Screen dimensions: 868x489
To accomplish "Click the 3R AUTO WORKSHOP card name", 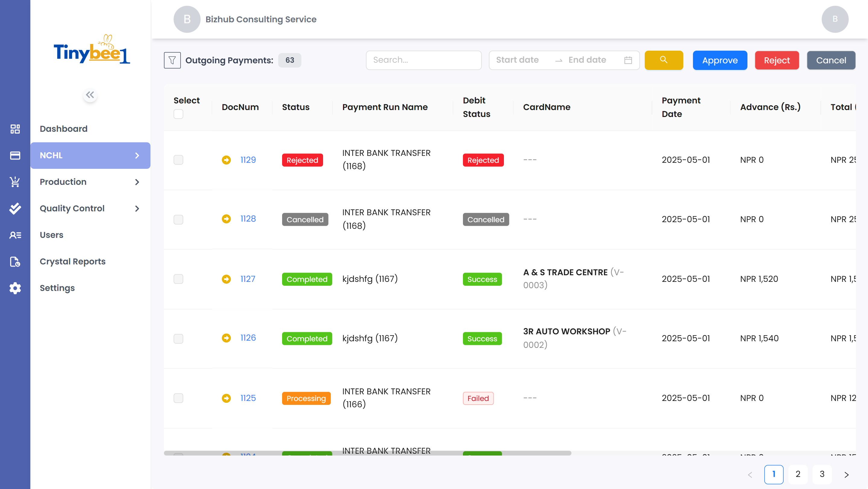I will click(566, 332).
